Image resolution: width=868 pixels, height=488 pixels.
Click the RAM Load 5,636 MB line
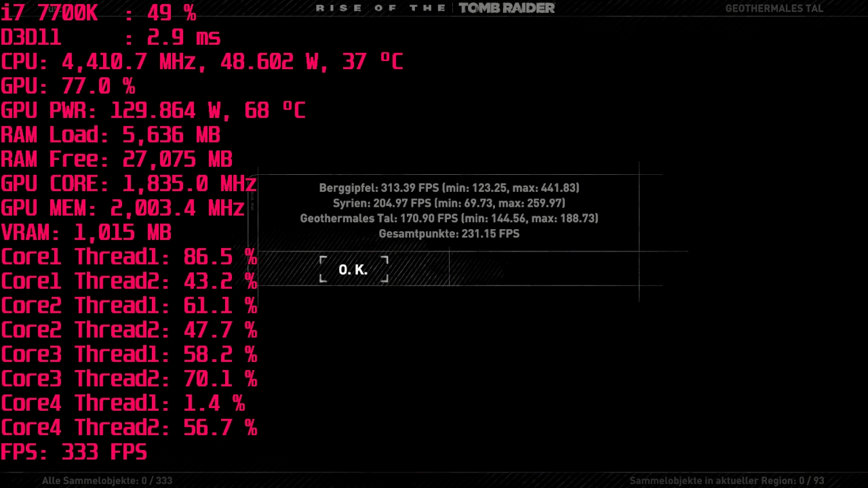point(111,135)
